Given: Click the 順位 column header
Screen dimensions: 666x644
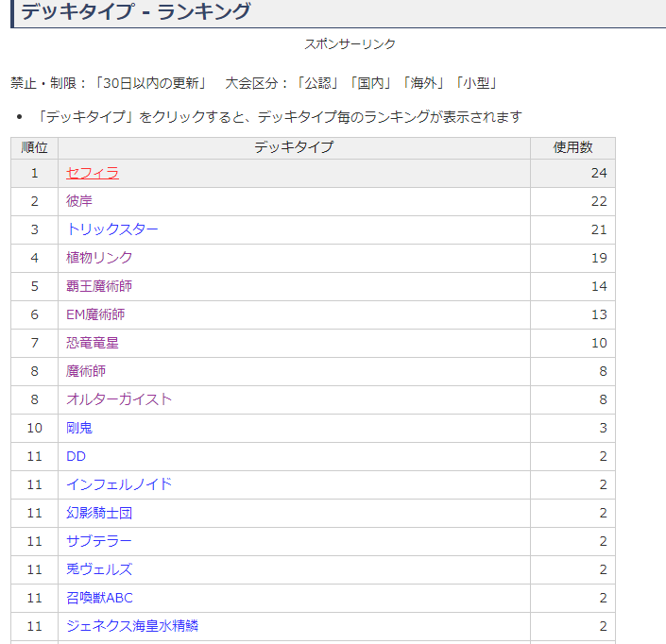Looking at the screenshot, I should coord(34,147).
